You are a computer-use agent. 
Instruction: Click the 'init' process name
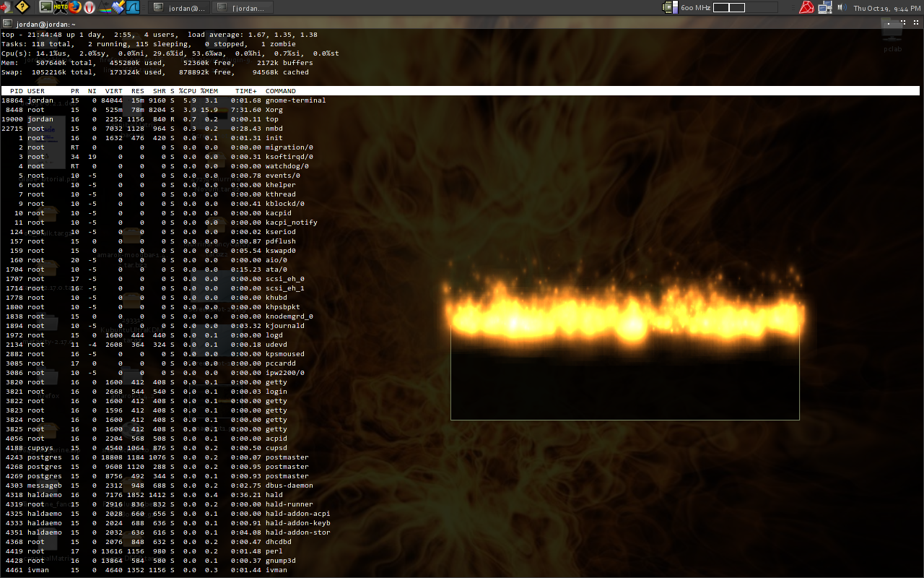pyautogui.click(x=274, y=138)
